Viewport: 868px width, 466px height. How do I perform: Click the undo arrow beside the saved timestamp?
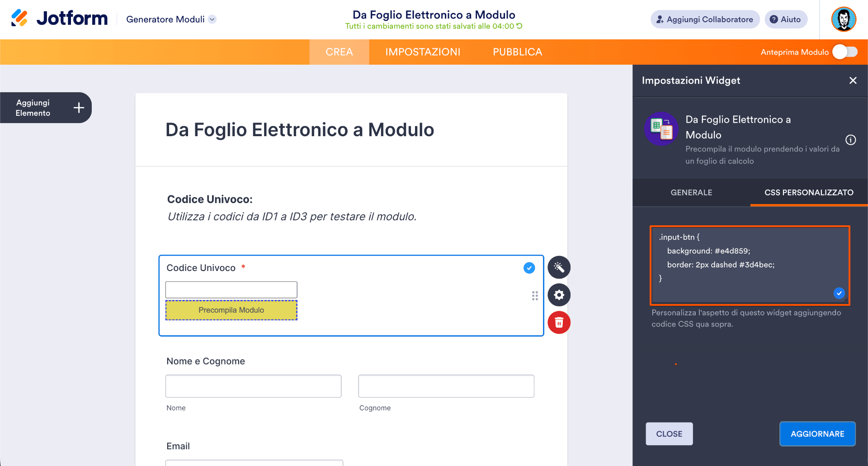click(519, 26)
